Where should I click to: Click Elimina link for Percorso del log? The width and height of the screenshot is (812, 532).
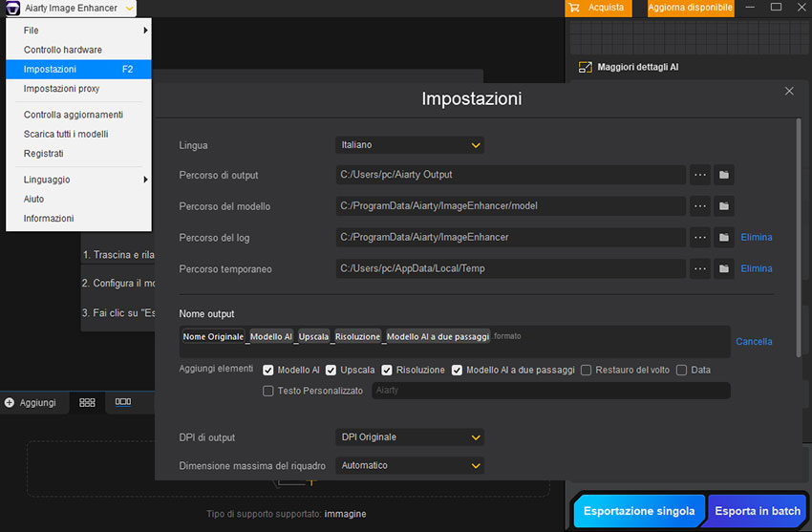click(x=756, y=238)
